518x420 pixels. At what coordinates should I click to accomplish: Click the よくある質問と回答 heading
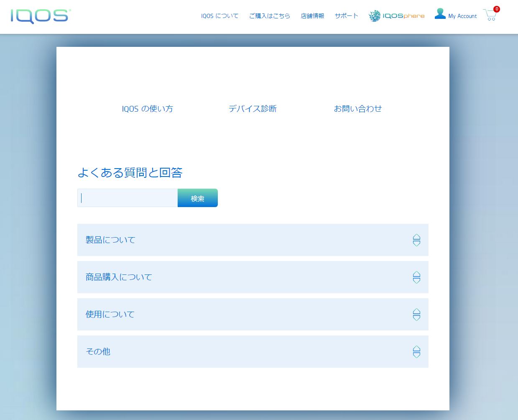(130, 172)
